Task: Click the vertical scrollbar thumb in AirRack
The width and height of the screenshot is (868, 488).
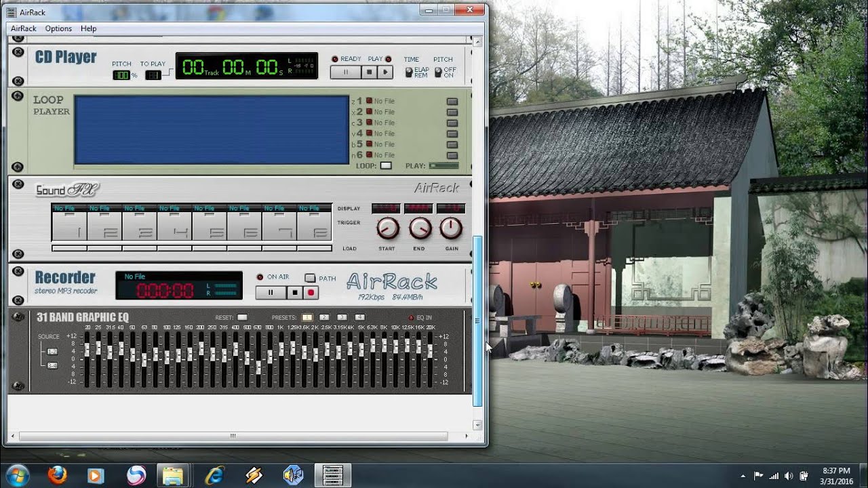Action: coord(477,321)
